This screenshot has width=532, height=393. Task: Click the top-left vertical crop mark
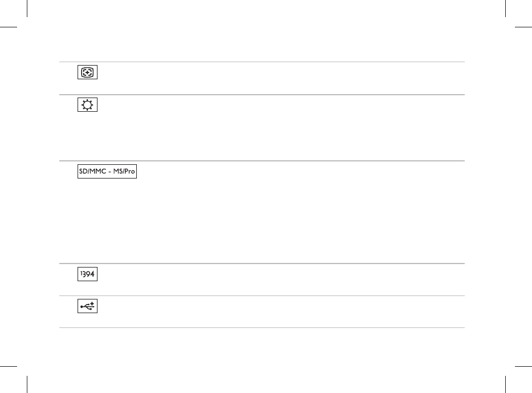(x=27, y=9)
